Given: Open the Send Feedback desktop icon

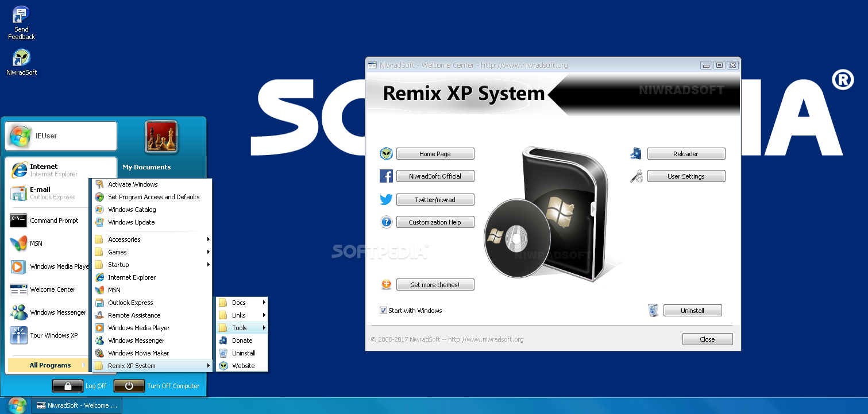Looking at the screenshot, I should click(x=21, y=23).
